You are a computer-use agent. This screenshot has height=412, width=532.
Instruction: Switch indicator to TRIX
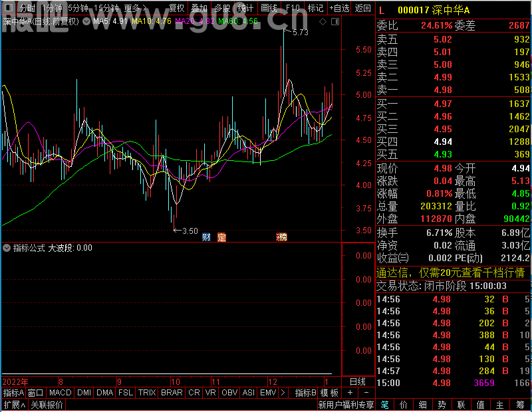(147, 393)
